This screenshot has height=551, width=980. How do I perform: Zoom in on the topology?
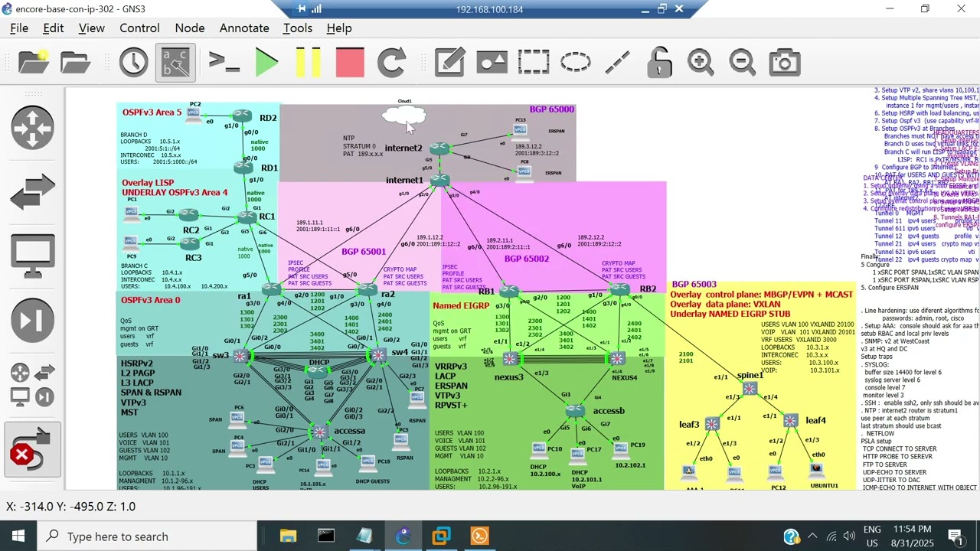(x=701, y=62)
